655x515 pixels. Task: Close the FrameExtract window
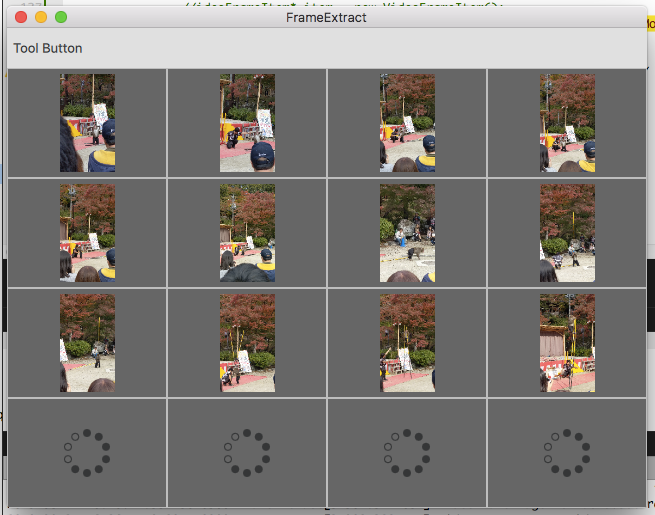(x=21, y=17)
